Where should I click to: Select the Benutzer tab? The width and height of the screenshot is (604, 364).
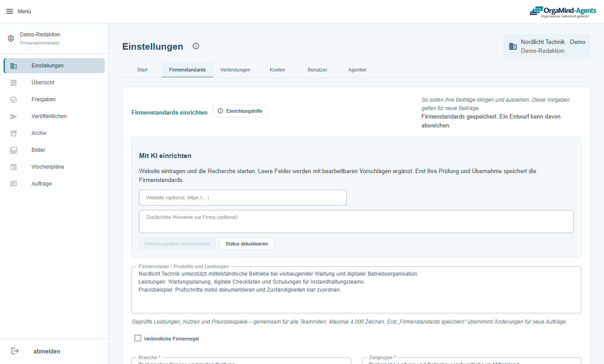pyautogui.click(x=318, y=70)
